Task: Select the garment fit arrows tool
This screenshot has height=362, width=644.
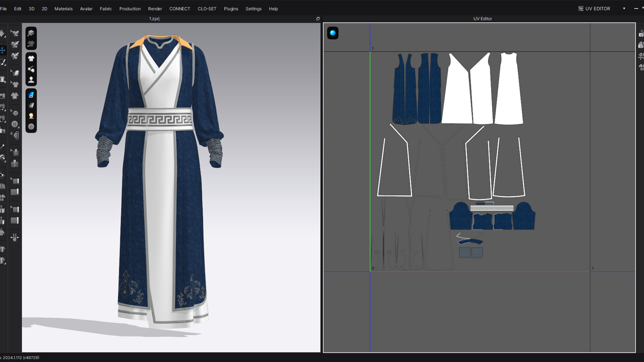Action: pos(15,237)
